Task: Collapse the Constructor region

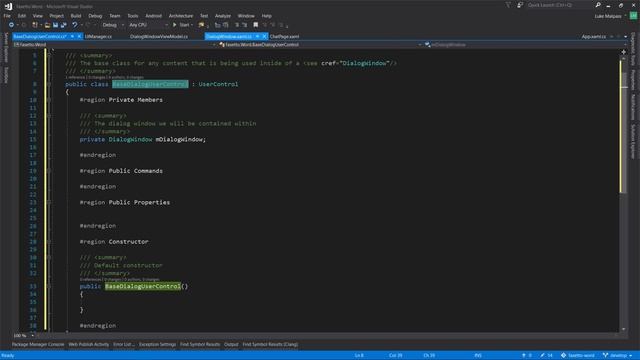Action: point(49,242)
